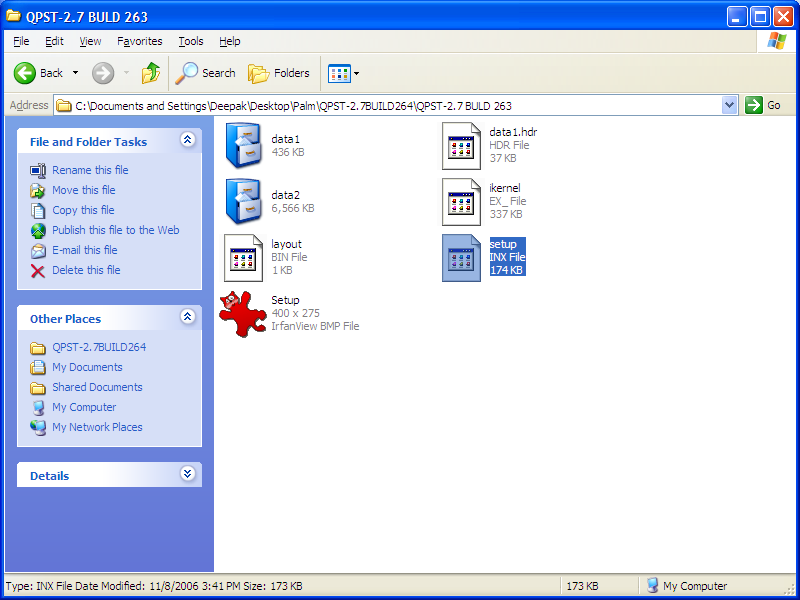Open the Back history dropdown arrow
The height and width of the screenshot is (600, 800).
(76, 73)
